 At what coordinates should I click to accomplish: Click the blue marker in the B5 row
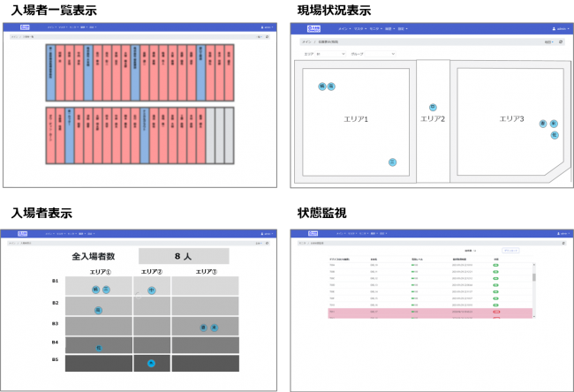coord(152,363)
